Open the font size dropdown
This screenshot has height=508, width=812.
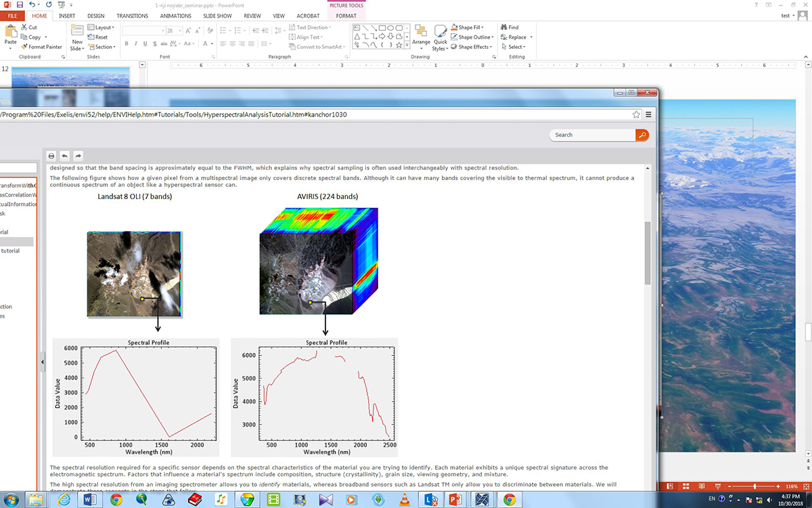click(x=179, y=30)
